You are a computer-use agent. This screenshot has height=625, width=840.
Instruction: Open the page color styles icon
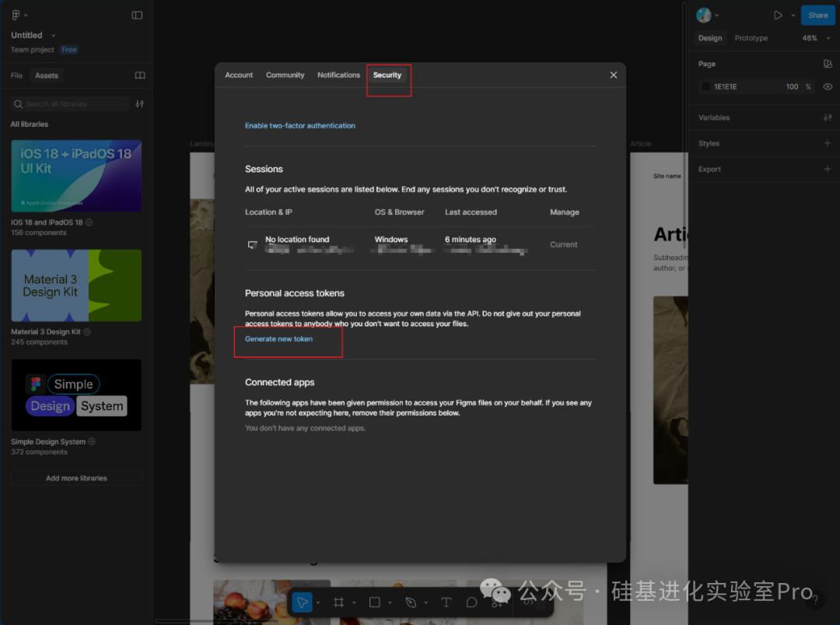pyautogui.click(x=828, y=64)
